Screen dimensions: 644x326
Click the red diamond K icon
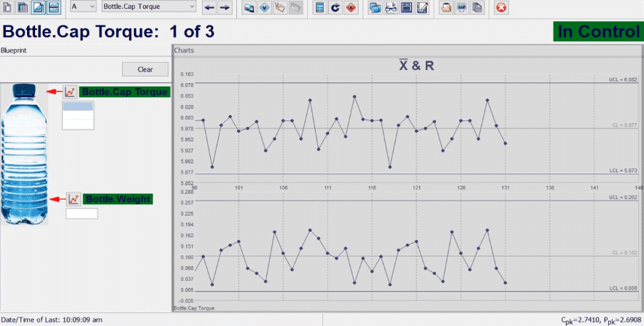point(351,7)
